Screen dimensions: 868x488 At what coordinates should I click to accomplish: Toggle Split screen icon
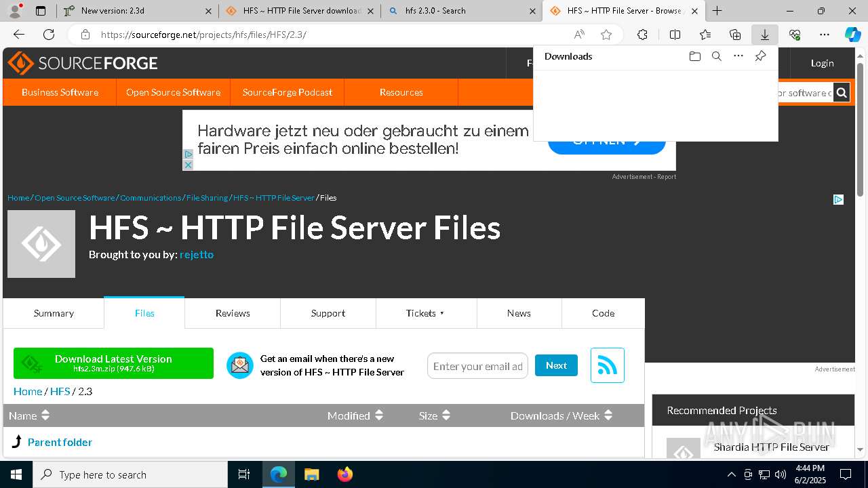[x=675, y=35]
